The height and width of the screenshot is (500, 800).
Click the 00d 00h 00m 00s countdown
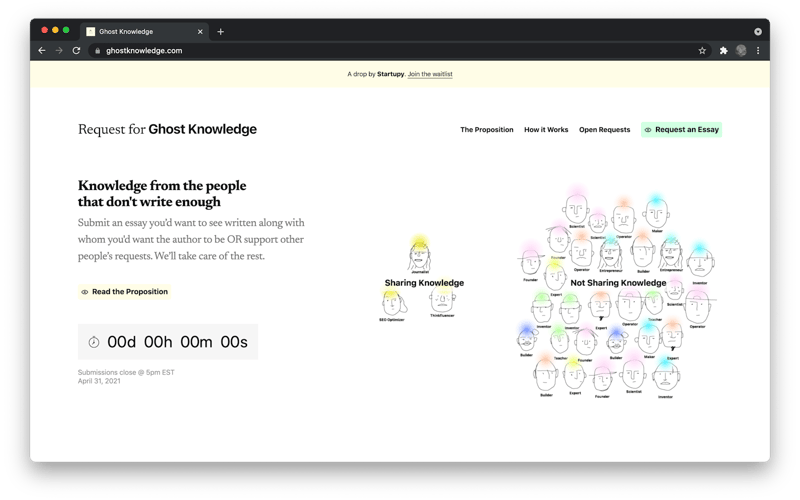[178, 342]
